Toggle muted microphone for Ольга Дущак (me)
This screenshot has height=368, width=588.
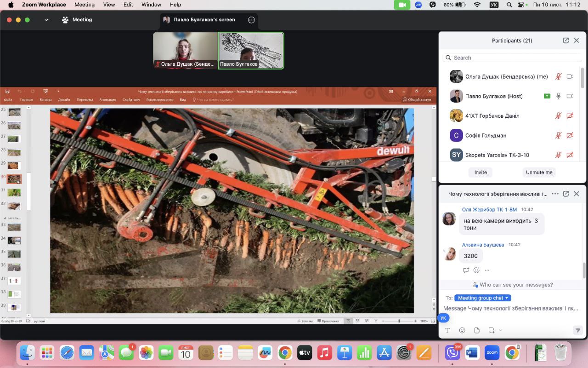point(558,77)
